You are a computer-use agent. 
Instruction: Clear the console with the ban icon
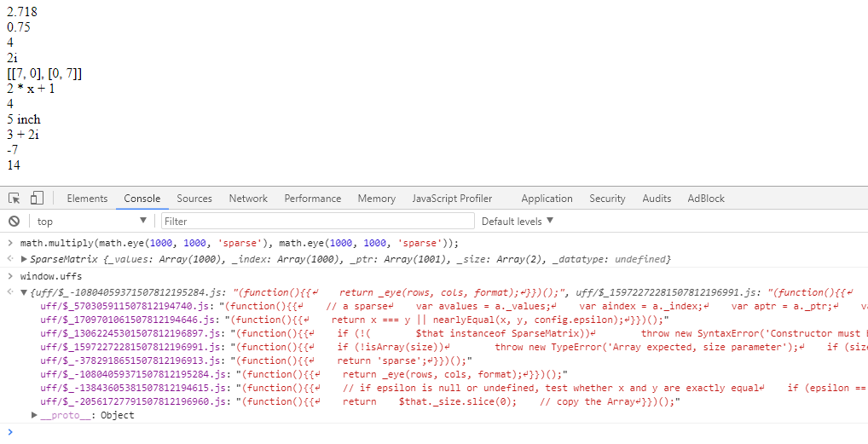pos(14,221)
